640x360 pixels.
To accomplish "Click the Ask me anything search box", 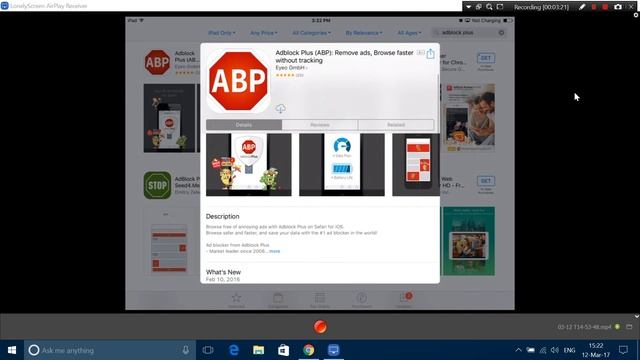I will (x=110, y=350).
